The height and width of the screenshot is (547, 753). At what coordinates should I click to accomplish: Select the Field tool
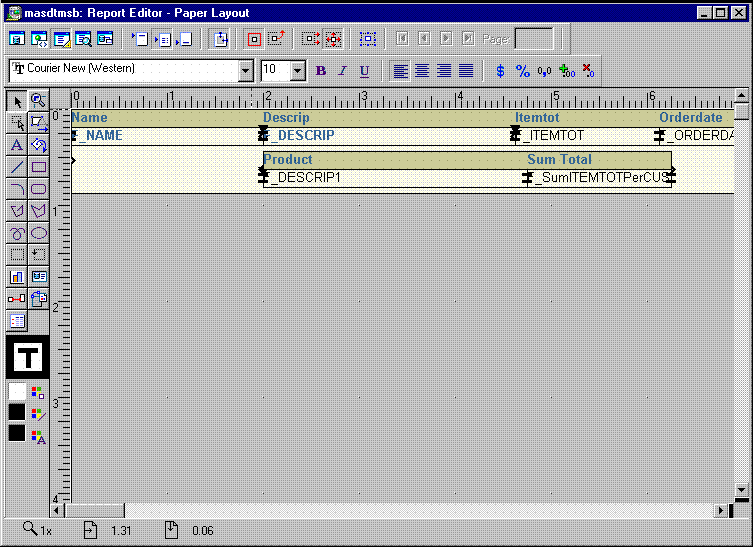click(38, 277)
